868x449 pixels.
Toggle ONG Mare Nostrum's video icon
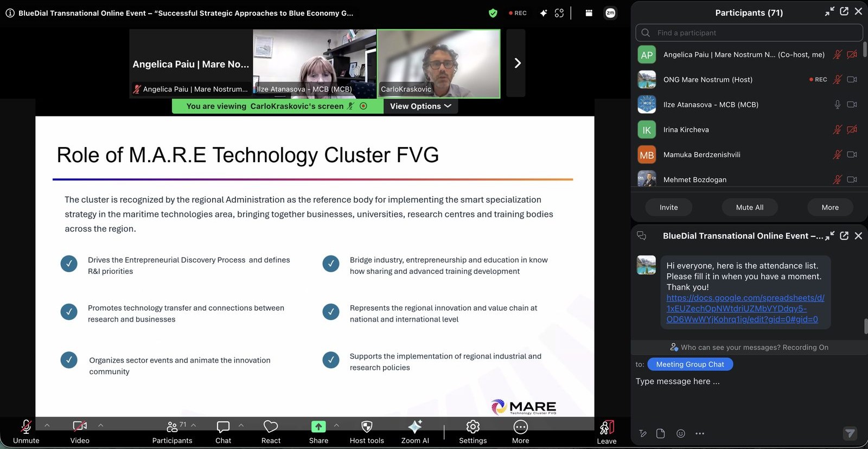pos(852,79)
